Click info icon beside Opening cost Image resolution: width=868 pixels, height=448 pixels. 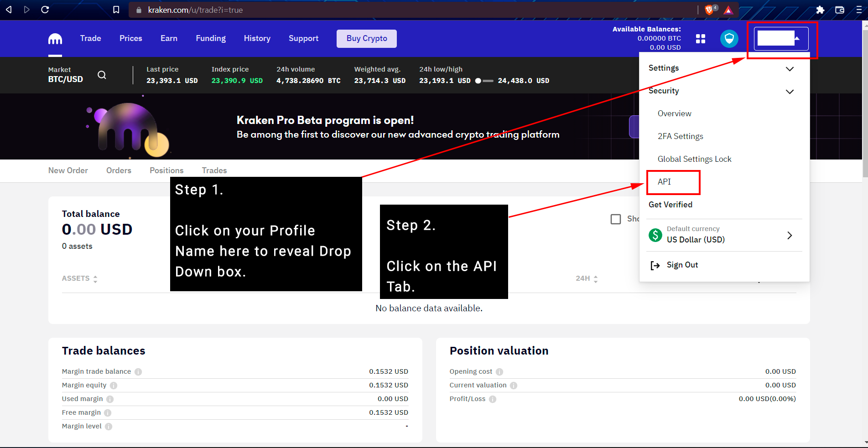click(x=499, y=372)
